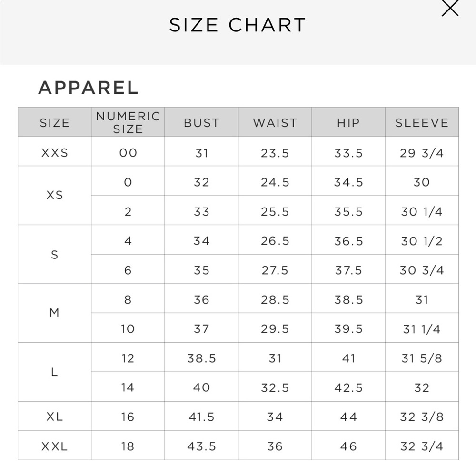Screen dimensions: 476x476
Task: Click the XXS size cell
Action: tap(54, 153)
